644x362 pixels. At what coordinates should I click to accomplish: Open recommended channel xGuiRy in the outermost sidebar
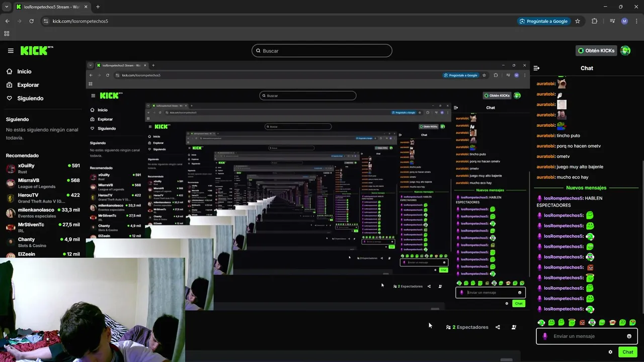(43, 168)
